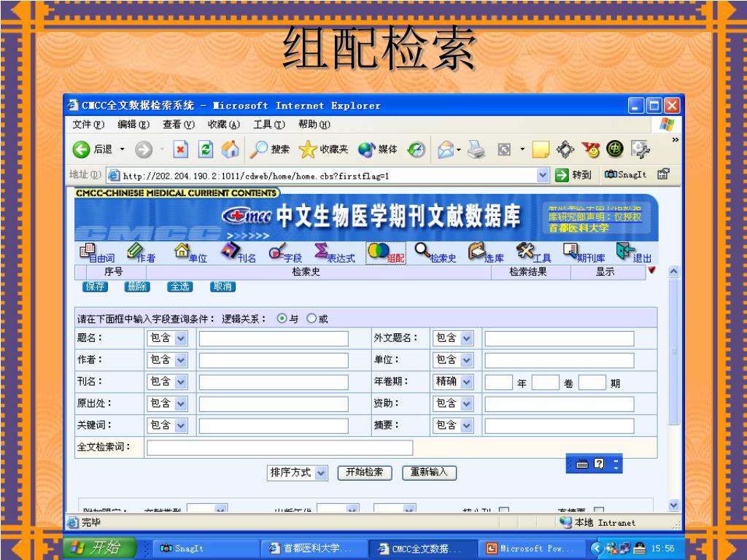This screenshot has height=560, width=747.
Task: Click the 重新输入 reset button
Action: pyautogui.click(x=429, y=472)
